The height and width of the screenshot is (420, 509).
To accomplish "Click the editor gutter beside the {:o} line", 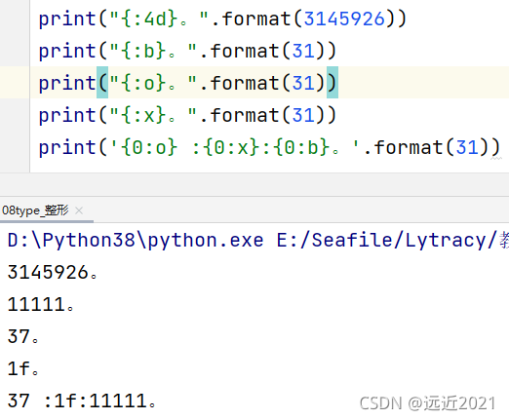I will coord(15,83).
